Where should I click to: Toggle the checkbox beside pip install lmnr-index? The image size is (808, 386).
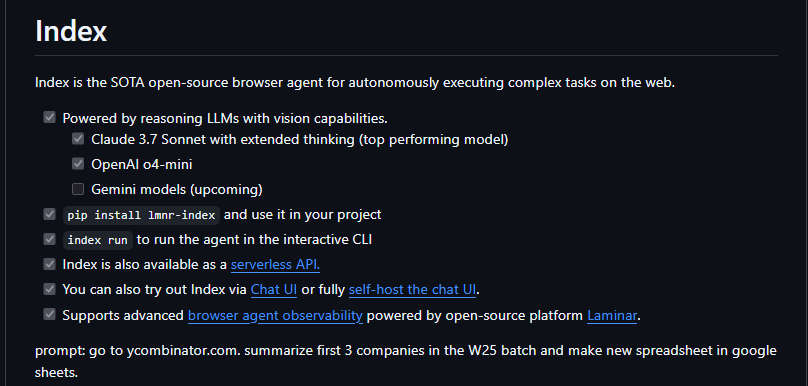click(49, 214)
